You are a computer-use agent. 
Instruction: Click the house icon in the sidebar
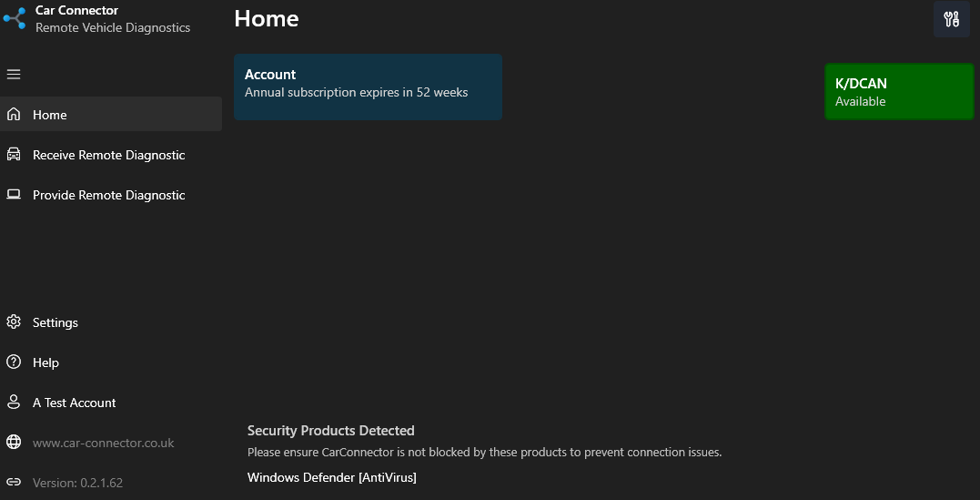click(x=14, y=115)
